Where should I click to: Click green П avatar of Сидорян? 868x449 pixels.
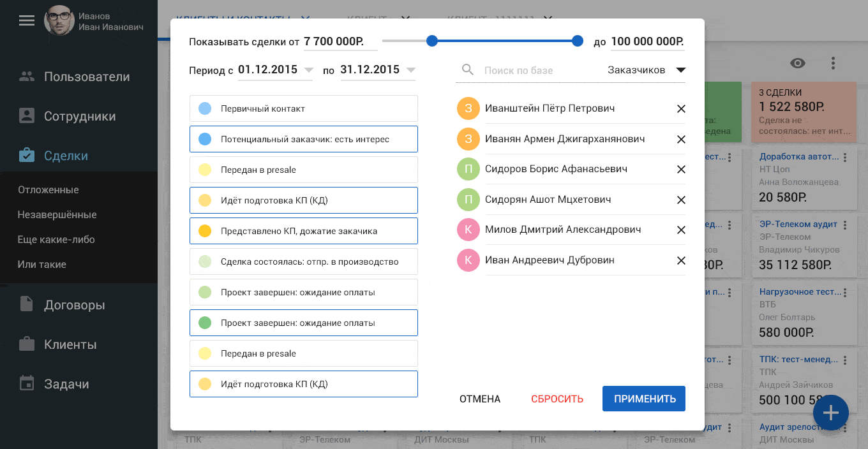[x=468, y=200]
